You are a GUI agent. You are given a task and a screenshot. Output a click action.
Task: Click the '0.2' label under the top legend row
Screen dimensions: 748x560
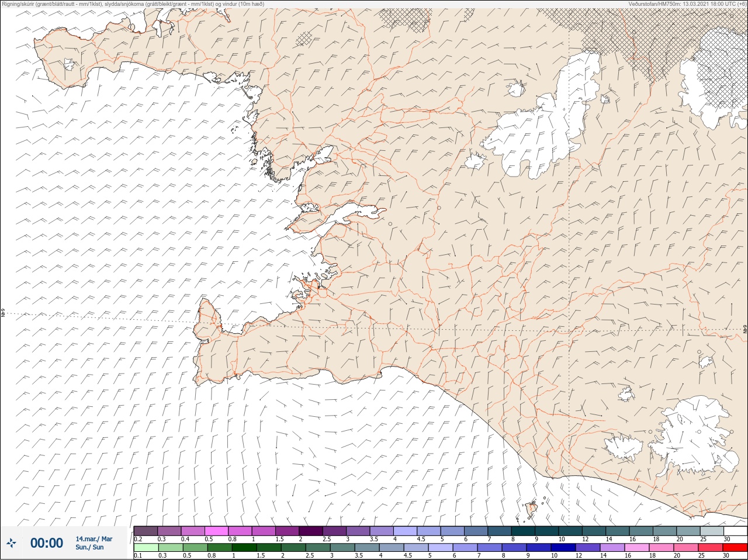(x=138, y=539)
